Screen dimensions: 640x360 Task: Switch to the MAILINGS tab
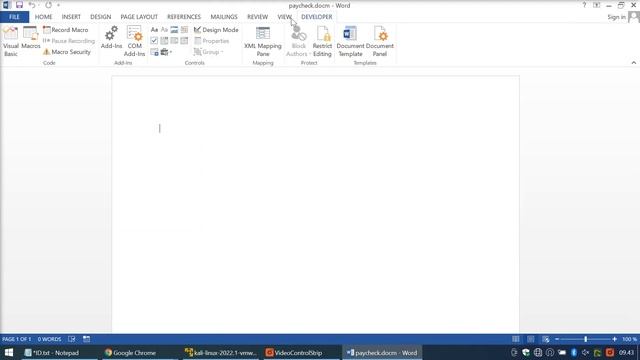(x=224, y=17)
